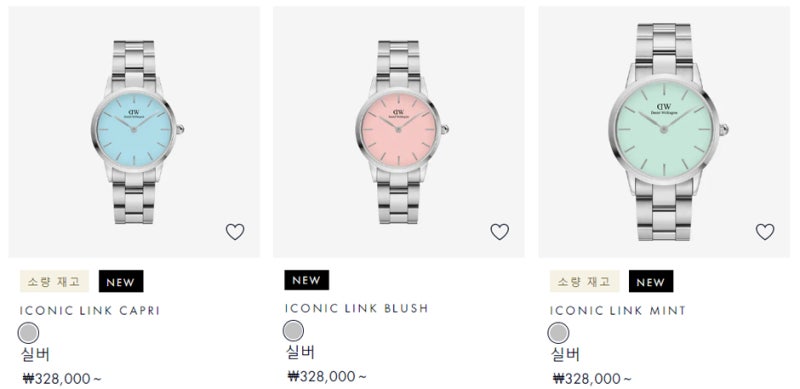800x389 pixels.
Task: Click heart icon on Iconic Link Blush
Action: (x=500, y=232)
